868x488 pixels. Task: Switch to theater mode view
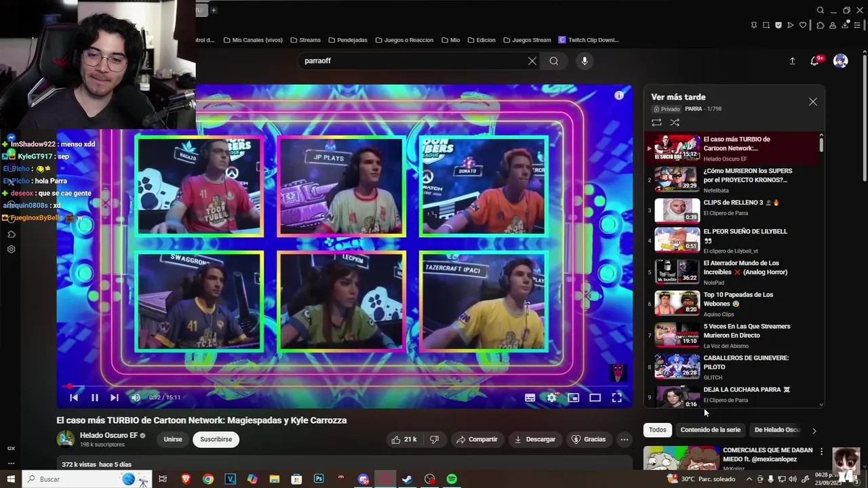click(x=595, y=398)
